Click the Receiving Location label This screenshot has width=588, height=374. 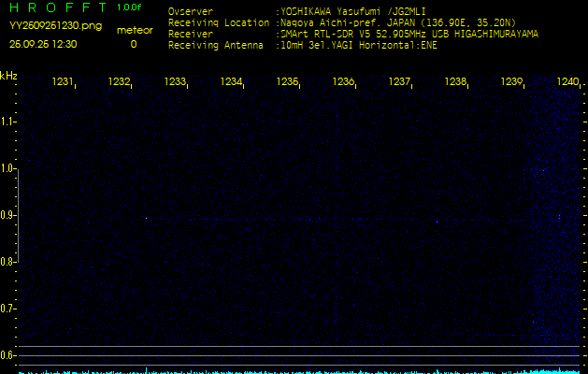[x=219, y=23]
